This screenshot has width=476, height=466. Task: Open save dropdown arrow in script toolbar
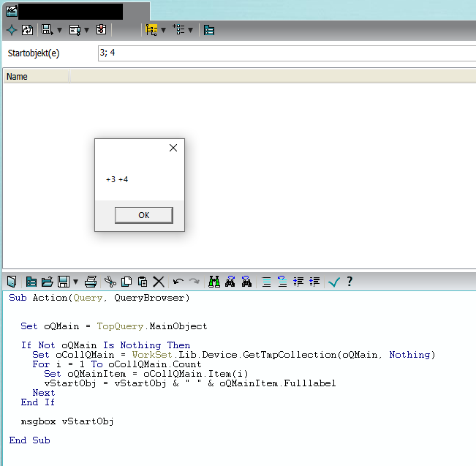tap(75, 282)
